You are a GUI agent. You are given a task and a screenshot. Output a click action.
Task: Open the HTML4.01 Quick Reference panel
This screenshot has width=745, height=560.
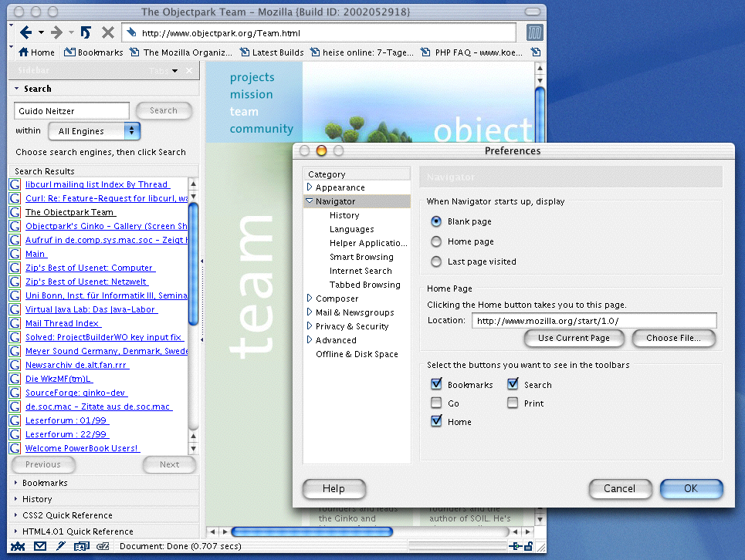coord(104,531)
